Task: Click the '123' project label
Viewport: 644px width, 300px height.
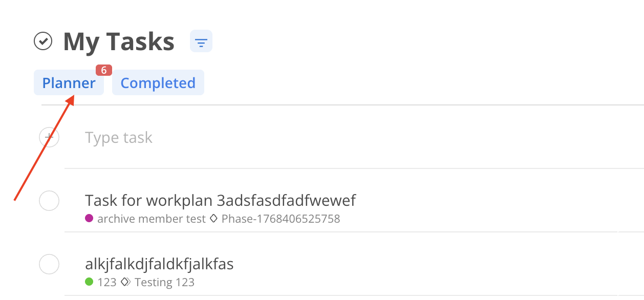Action: [107, 282]
